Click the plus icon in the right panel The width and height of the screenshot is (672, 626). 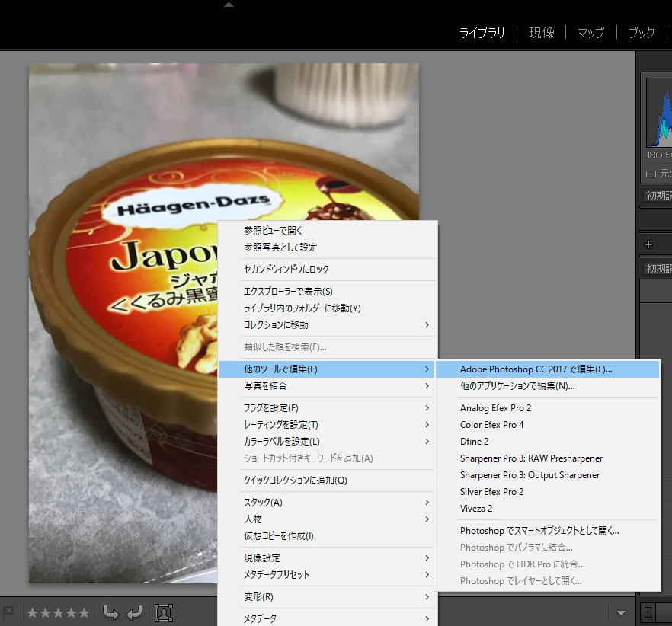point(648,244)
